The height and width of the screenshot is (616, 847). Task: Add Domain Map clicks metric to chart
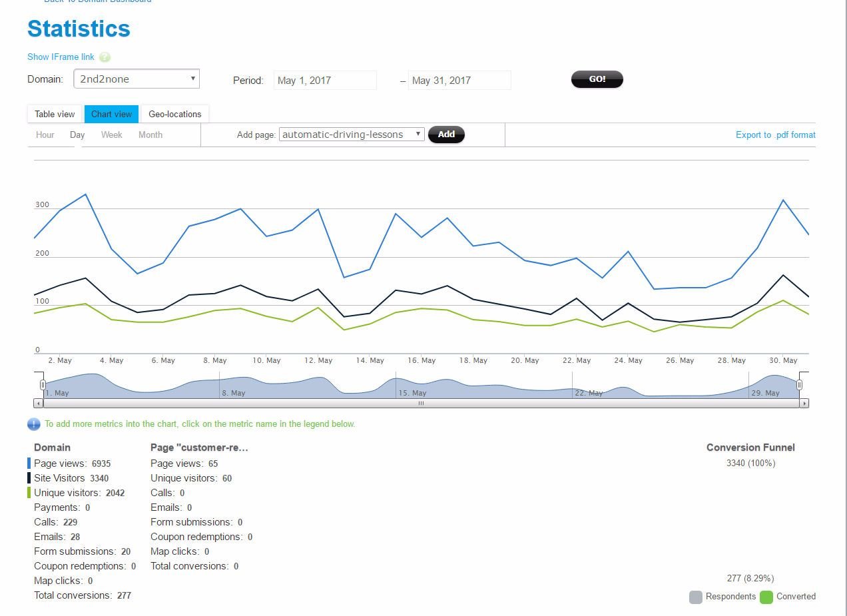coord(63,581)
